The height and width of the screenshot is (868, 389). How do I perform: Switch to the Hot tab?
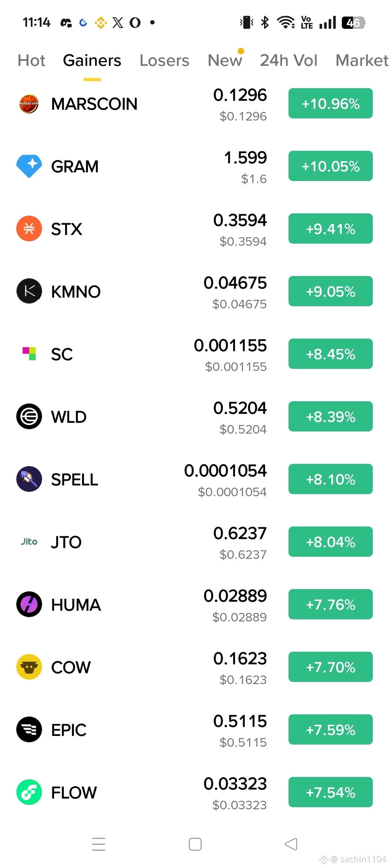tap(31, 60)
